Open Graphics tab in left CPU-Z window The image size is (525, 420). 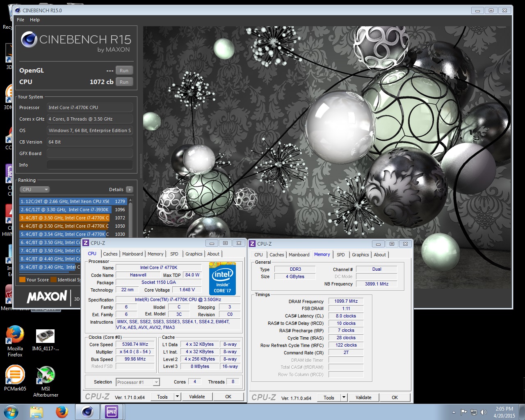(x=194, y=254)
